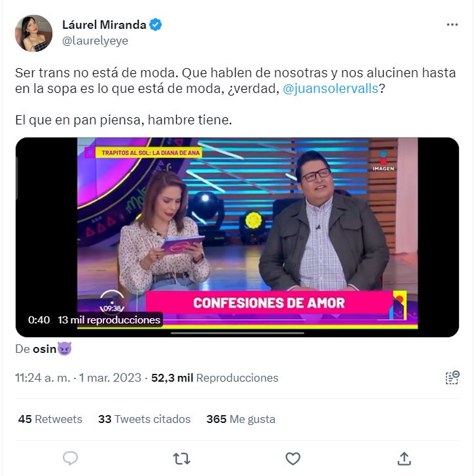This screenshot has width=474, height=476.
Task: Open the @juansolervalls mention link
Action: (331, 88)
